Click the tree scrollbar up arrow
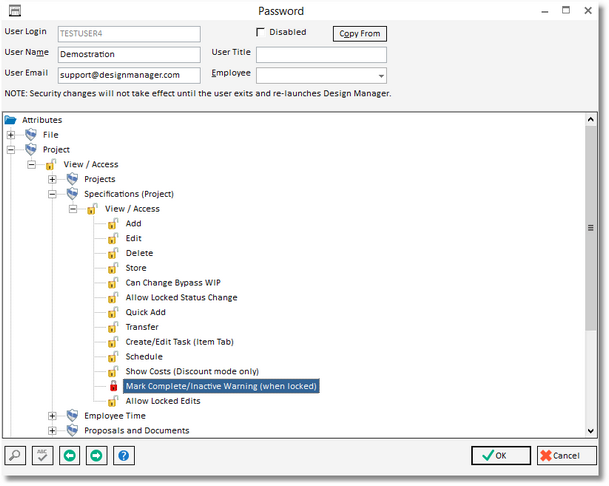The height and width of the screenshot is (486, 609). click(591, 119)
